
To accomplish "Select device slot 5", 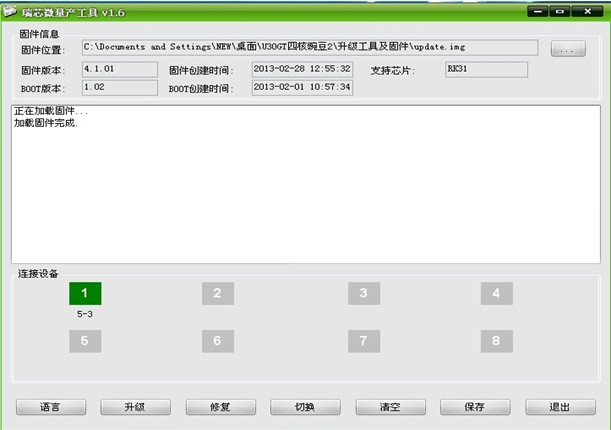I will click(85, 341).
